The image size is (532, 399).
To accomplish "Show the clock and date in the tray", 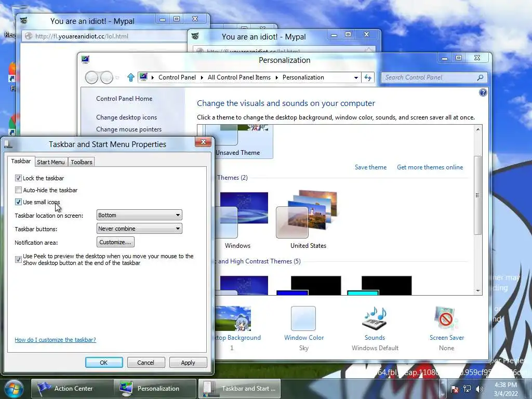I will pyautogui.click(x=506, y=389).
